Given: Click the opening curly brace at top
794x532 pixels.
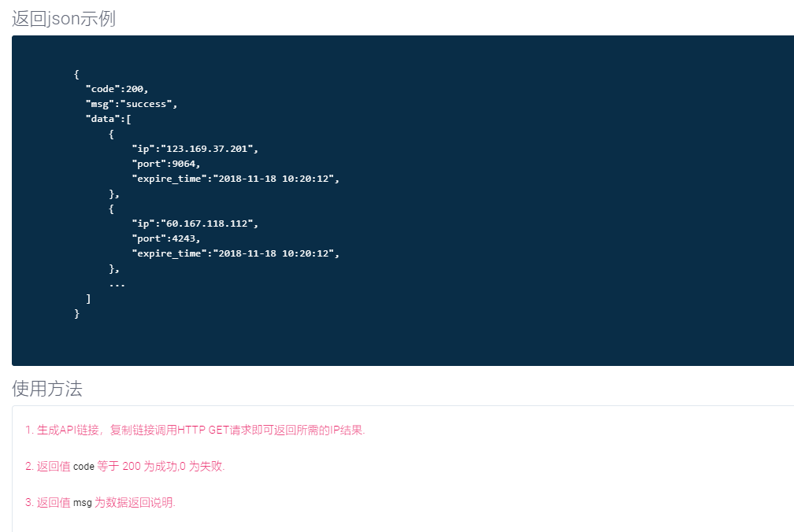Looking at the screenshot, I should point(77,74).
